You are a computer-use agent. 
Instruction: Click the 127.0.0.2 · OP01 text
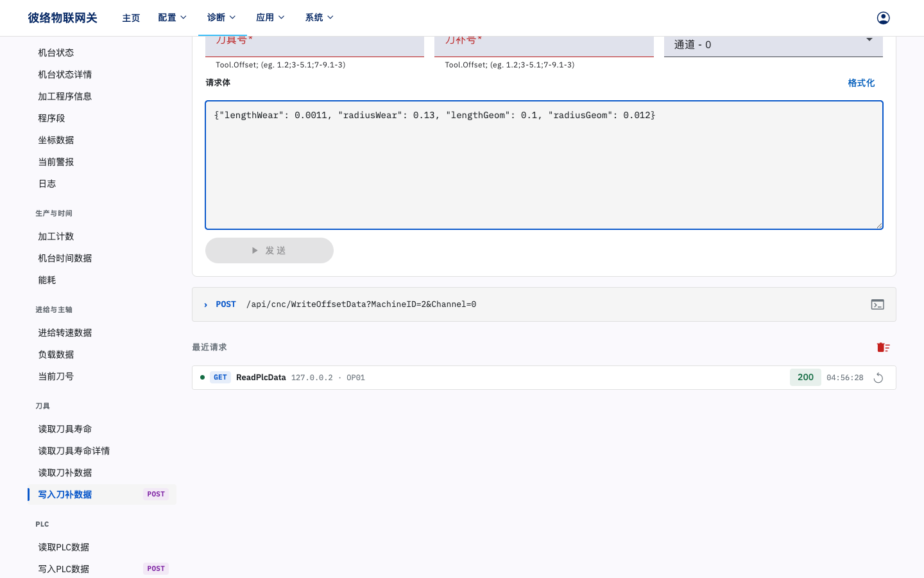[328, 378]
